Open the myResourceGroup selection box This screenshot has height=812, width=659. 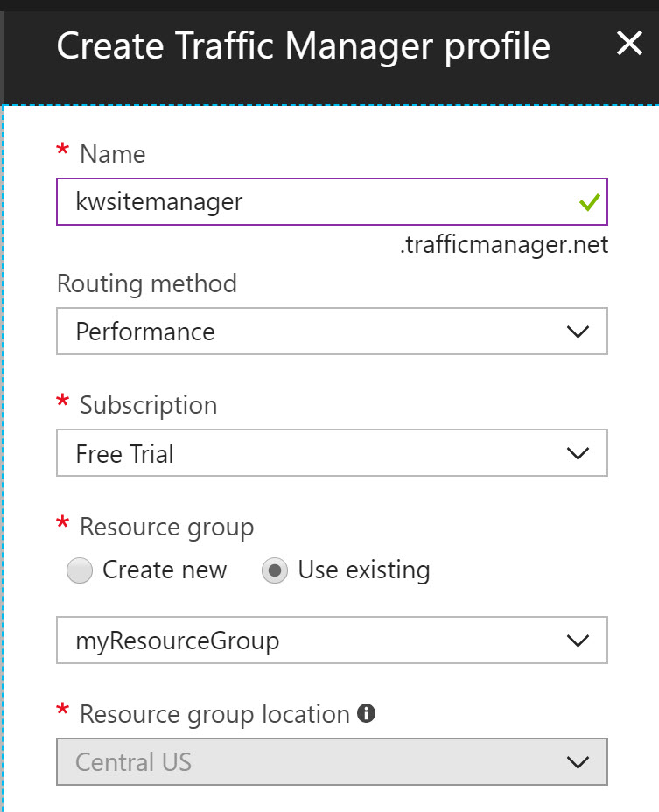pos(332,640)
